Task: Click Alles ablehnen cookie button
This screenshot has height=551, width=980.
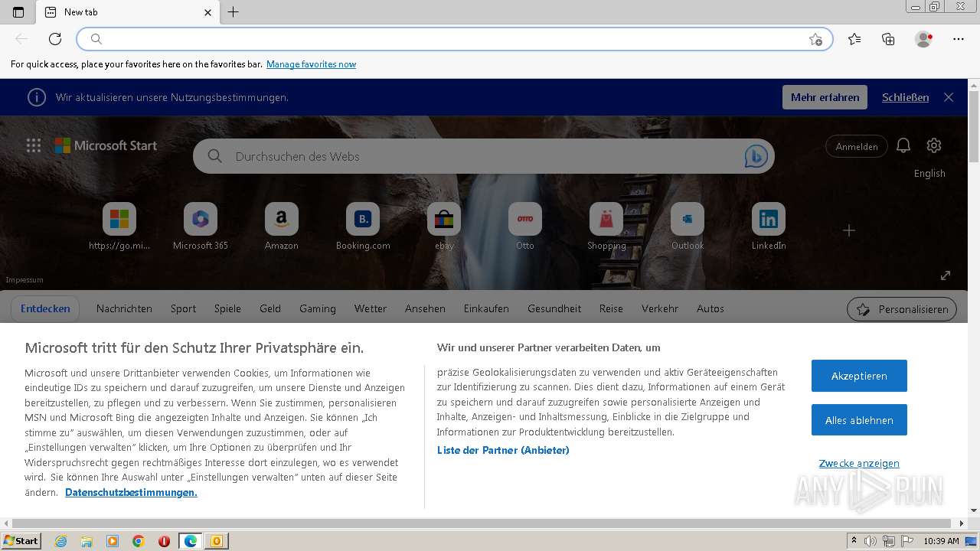Action: point(859,420)
